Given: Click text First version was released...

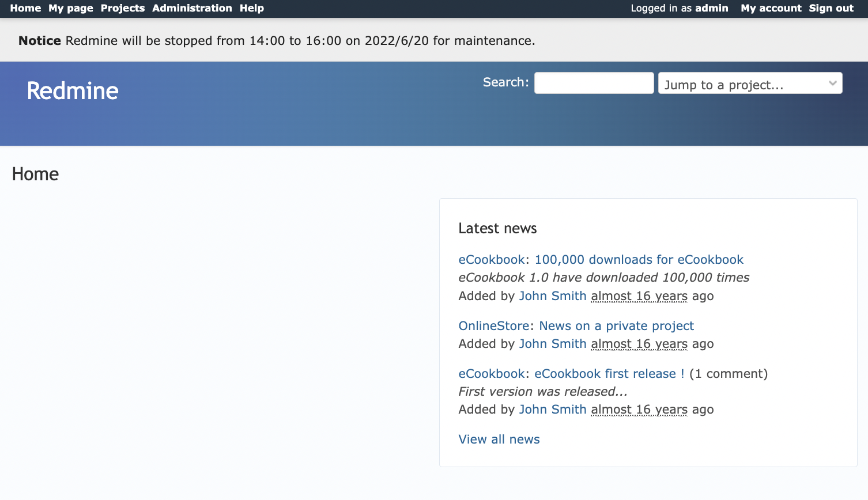Looking at the screenshot, I should [x=543, y=392].
